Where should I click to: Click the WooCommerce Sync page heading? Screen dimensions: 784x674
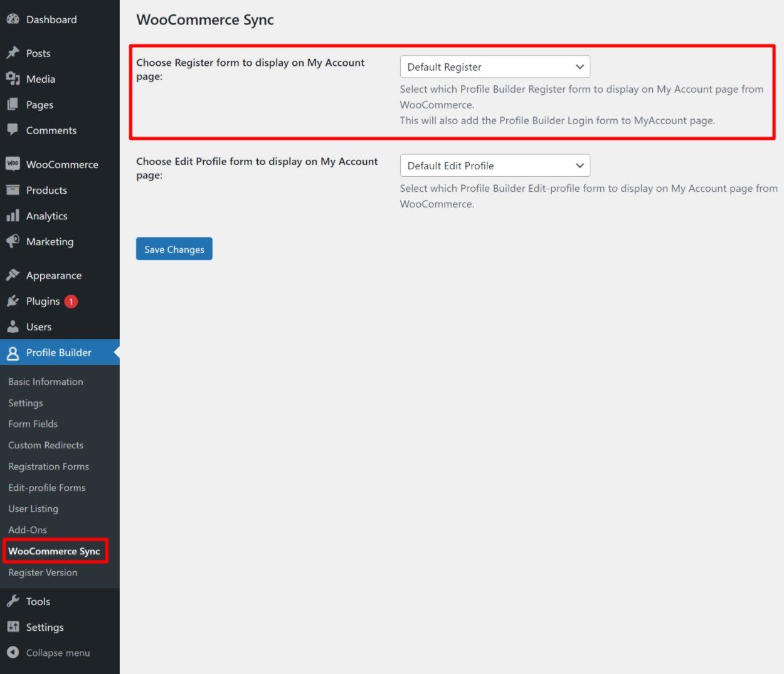[205, 20]
